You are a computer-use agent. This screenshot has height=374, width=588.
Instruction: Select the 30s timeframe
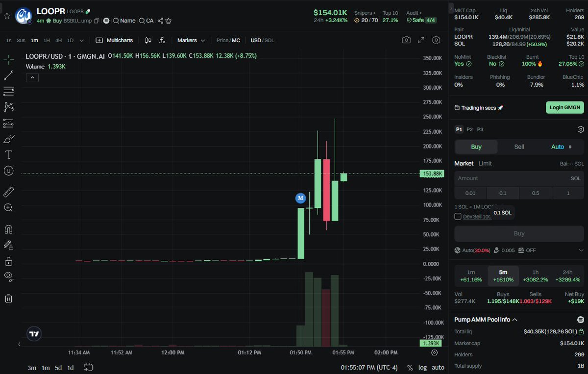pos(21,40)
